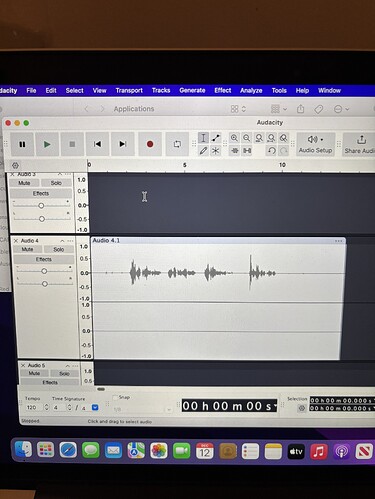Click Audio 3 gain slider knob
The height and width of the screenshot is (499, 375).
(41, 206)
